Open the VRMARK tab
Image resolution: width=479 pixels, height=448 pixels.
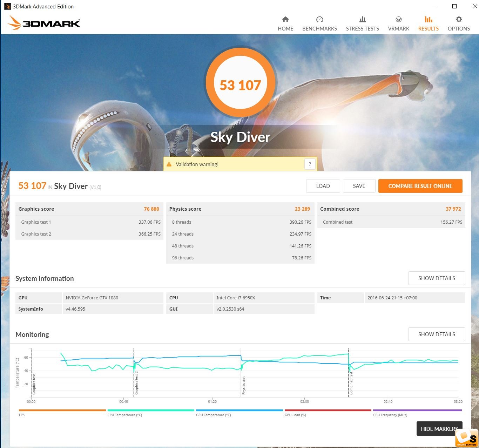tap(399, 24)
